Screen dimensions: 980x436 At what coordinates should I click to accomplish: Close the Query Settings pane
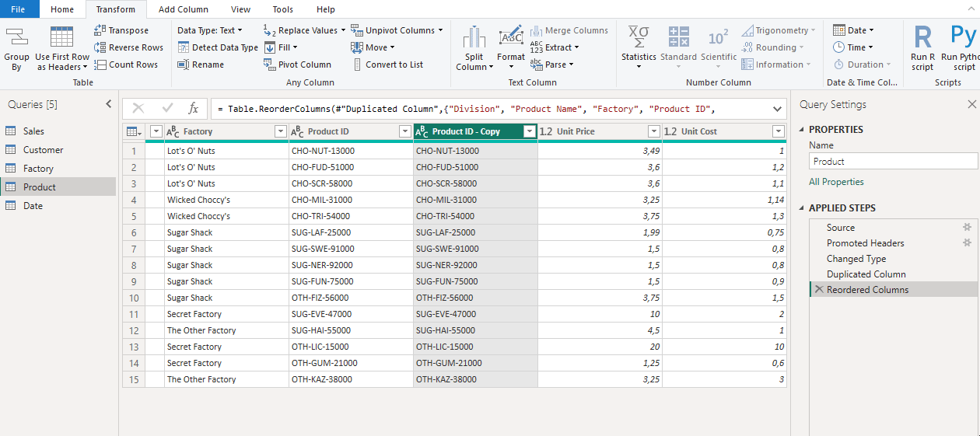(x=971, y=104)
